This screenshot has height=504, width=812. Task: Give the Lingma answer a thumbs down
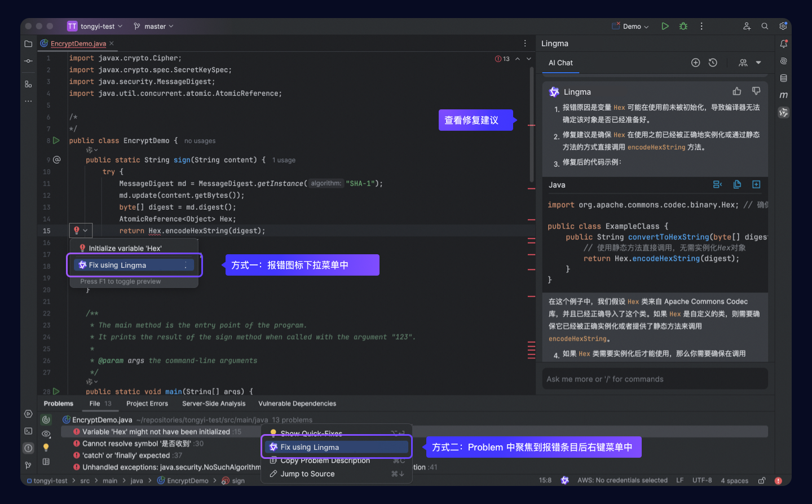pos(756,91)
